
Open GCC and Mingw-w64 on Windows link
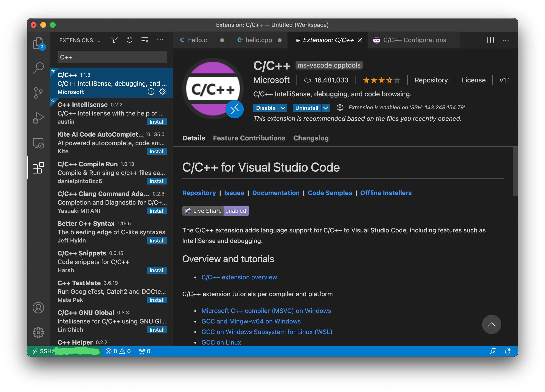pyautogui.click(x=251, y=322)
